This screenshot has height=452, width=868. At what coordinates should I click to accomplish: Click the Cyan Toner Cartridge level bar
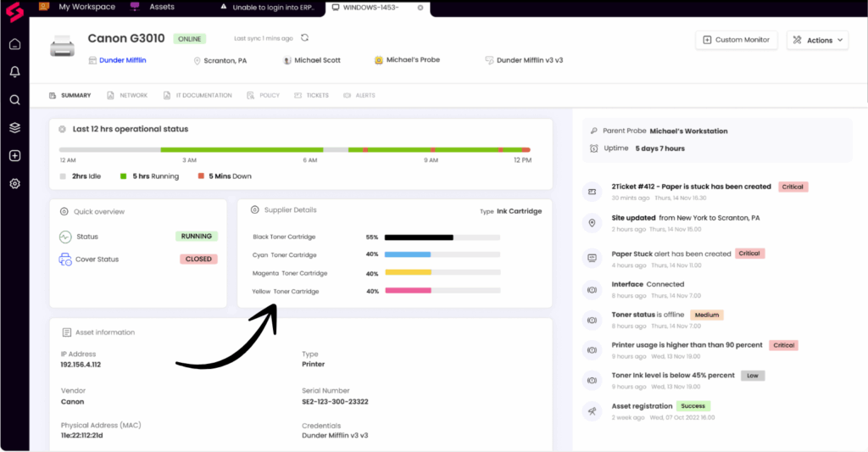point(442,254)
